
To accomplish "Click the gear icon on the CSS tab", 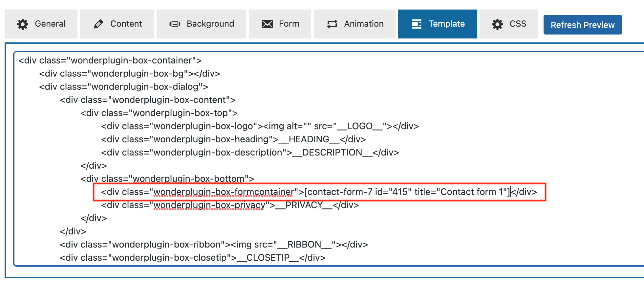I will tap(497, 24).
